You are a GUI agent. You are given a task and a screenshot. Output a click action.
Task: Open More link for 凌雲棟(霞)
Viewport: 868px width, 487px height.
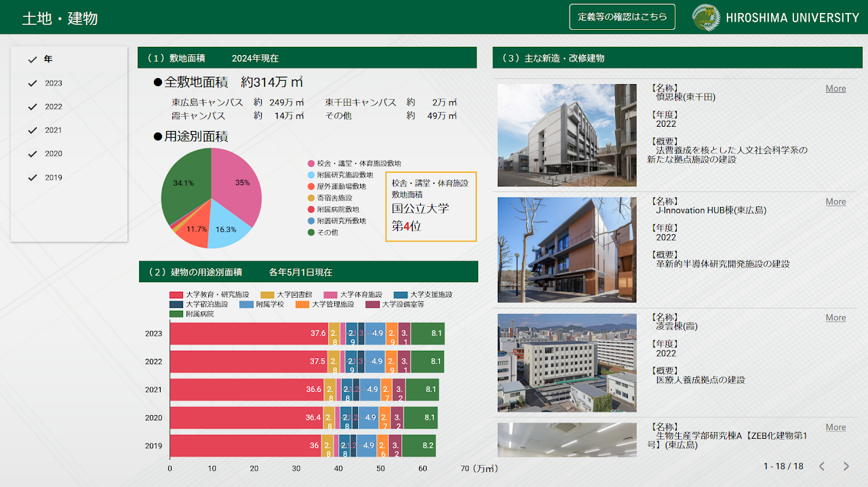(835, 318)
